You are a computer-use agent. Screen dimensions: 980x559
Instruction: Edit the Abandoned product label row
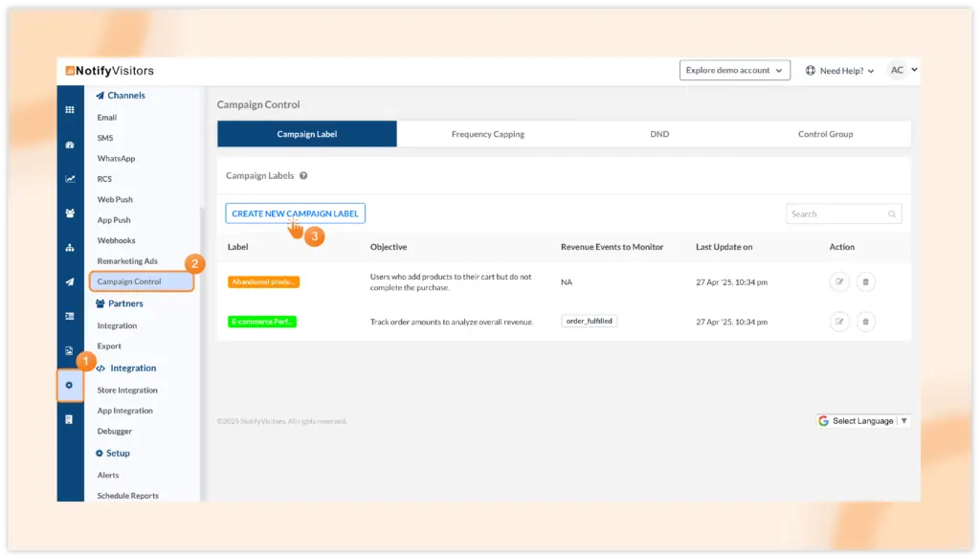click(839, 281)
